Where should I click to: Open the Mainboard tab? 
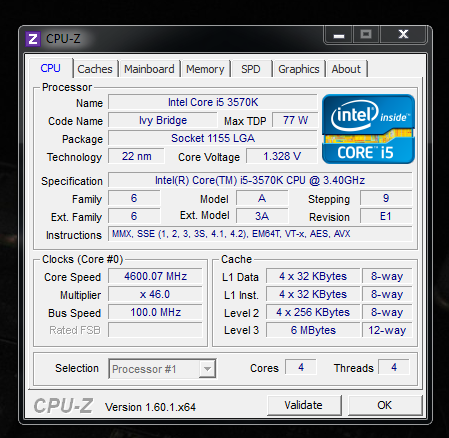tap(149, 69)
